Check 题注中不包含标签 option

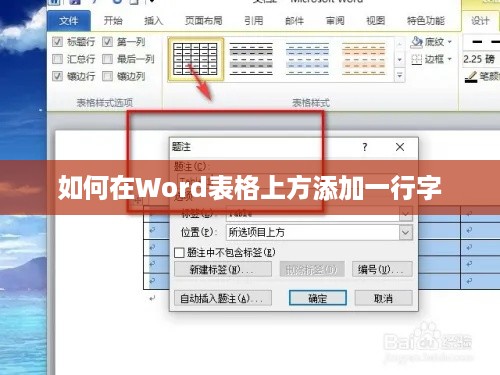179,252
